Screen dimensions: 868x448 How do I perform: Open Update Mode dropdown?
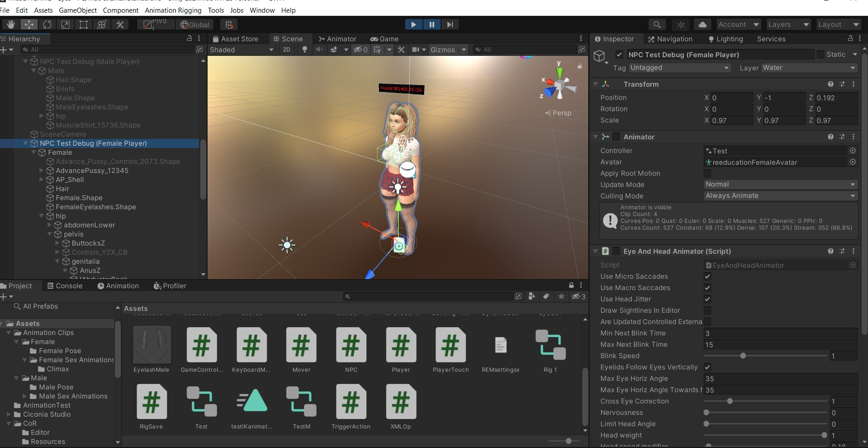(780, 185)
